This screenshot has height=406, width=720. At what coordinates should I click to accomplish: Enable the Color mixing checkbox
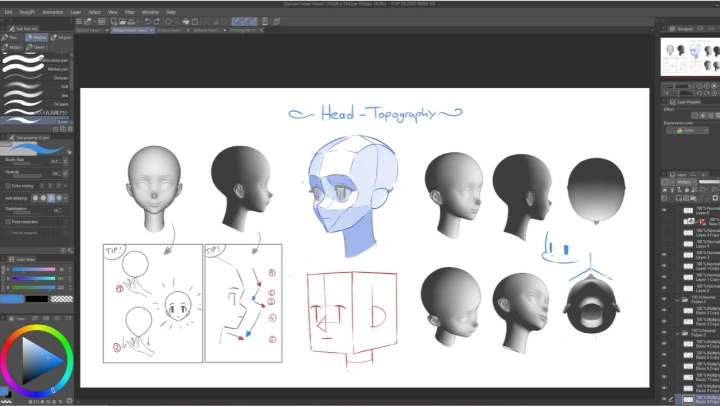8,186
